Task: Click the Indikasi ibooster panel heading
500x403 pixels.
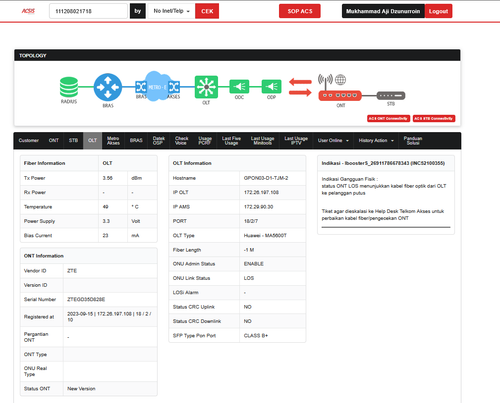Action: (x=383, y=163)
